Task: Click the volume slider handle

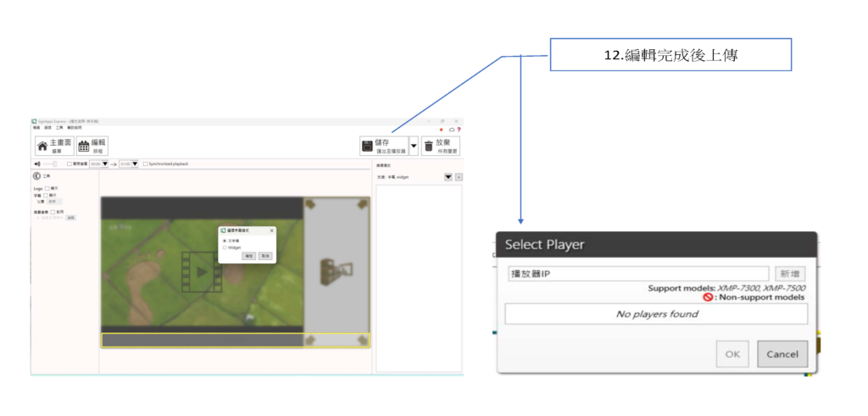Action: tap(54, 164)
